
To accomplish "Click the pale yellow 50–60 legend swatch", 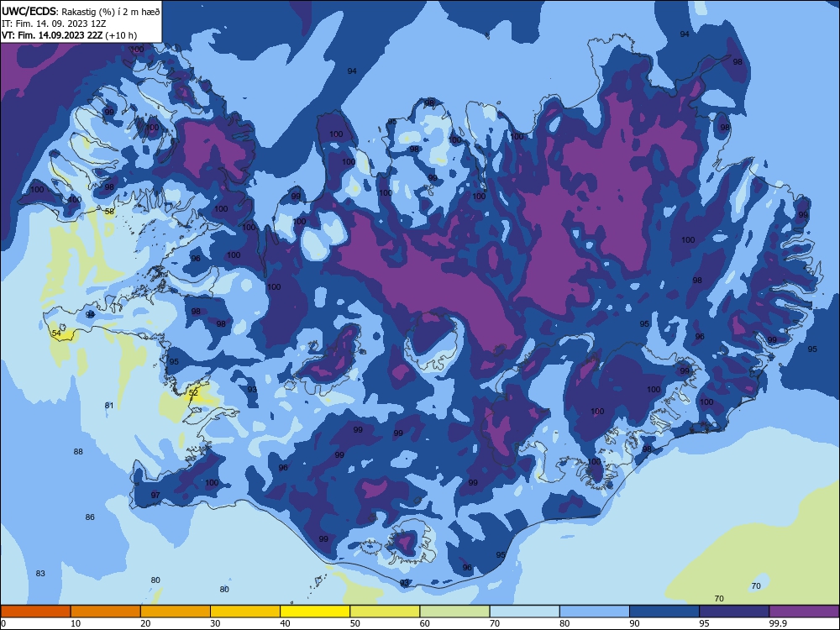I will [x=386, y=612].
